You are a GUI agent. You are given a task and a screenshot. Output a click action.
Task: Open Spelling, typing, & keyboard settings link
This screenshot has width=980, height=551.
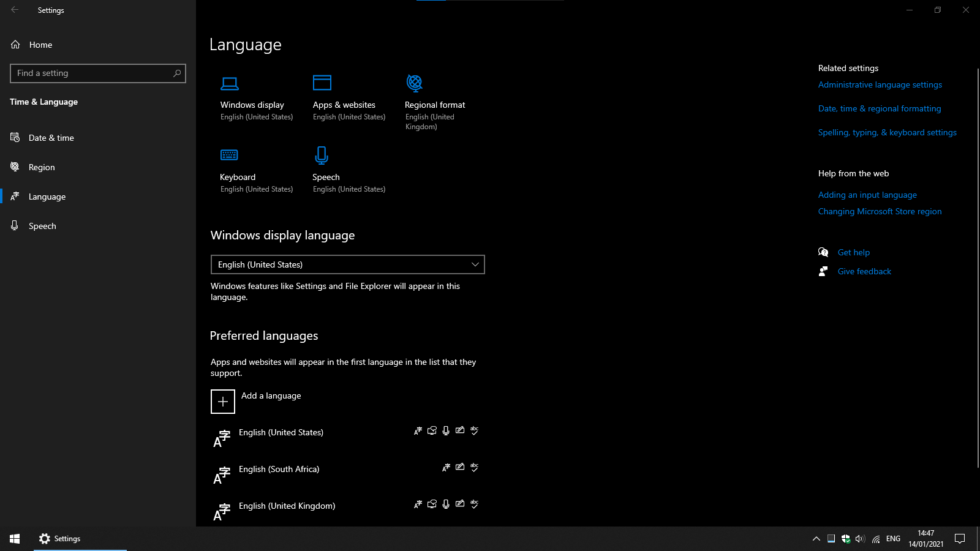(888, 132)
